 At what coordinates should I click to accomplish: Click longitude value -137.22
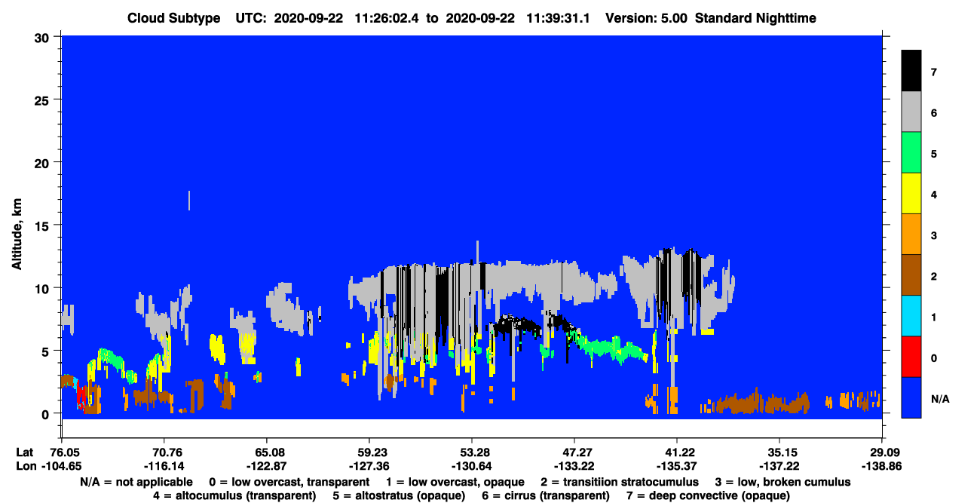coord(779,466)
